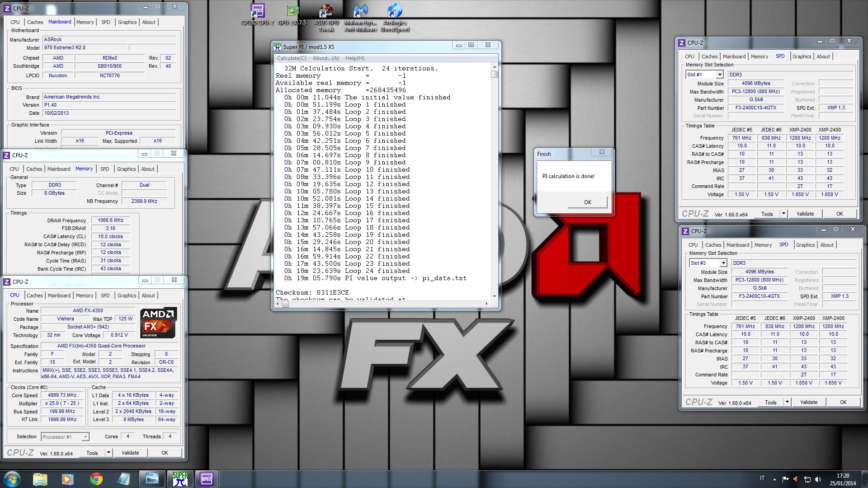Switch to CPU-Z in the taskbar
Viewport: 868px width, 488px height.
207,479
